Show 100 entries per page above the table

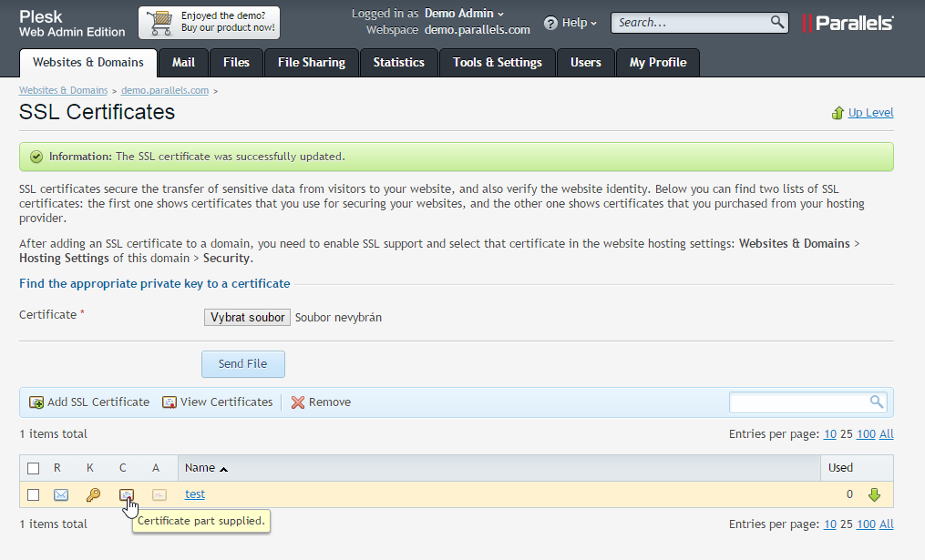coord(866,434)
